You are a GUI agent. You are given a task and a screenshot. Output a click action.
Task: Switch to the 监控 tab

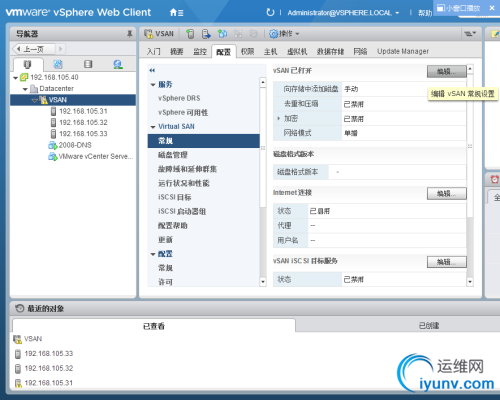(200, 51)
